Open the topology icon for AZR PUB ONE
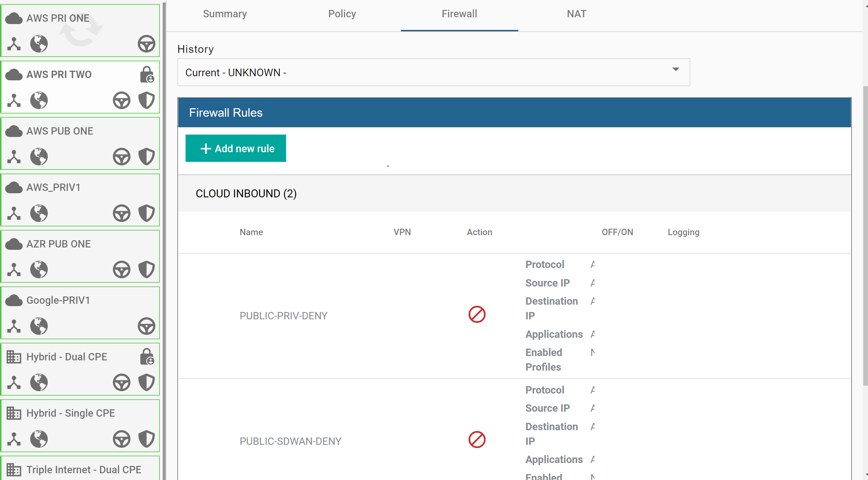This screenshot has width=868, height=480. point(14,270)
